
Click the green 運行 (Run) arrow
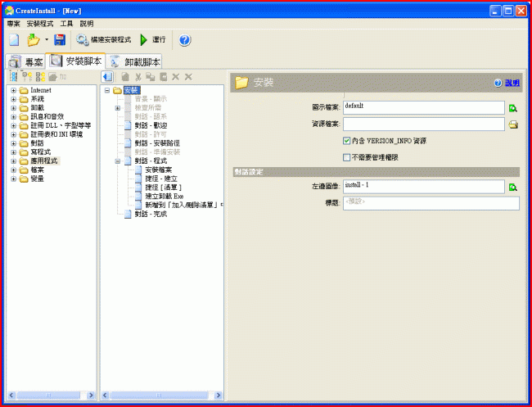[144, 39]
